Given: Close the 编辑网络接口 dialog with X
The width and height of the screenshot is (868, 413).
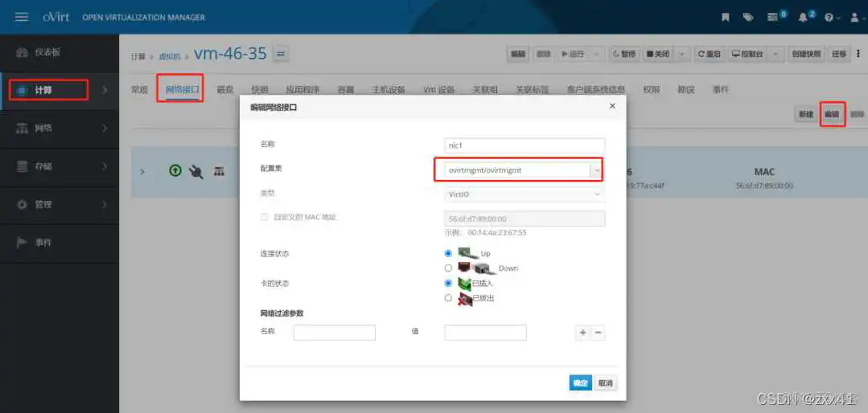Looking at the screenshot, I should [x=612, y=105].
